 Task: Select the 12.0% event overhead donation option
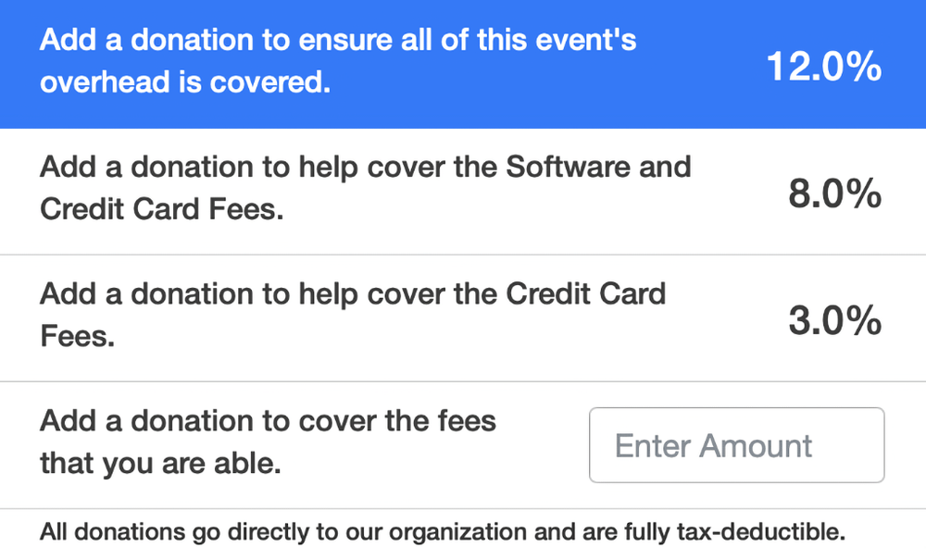click(x=463, y=64)
